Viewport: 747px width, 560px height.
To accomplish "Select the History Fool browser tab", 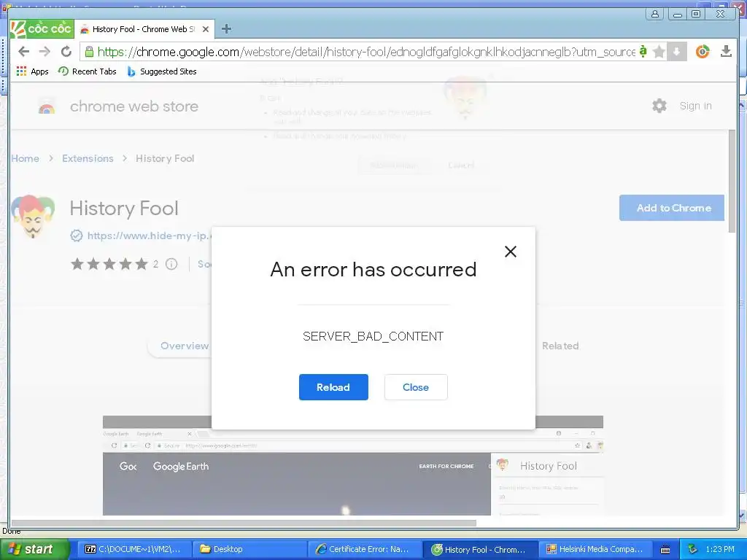I will tap(143, 29).
